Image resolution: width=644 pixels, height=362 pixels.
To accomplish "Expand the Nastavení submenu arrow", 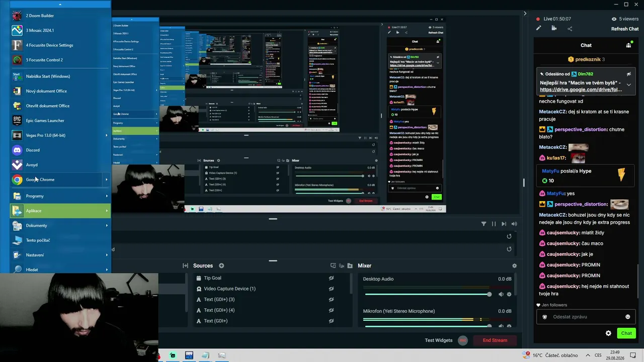I will pos(107,255).
